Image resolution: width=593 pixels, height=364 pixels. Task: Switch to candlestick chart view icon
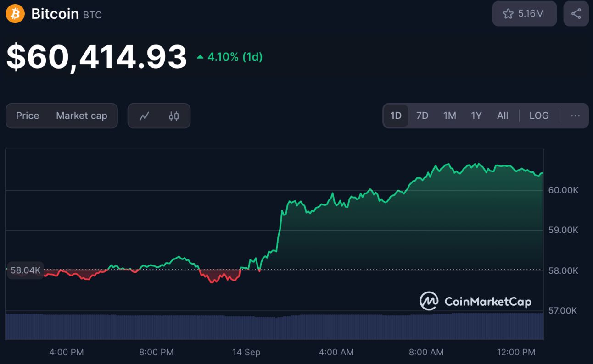[x=173, y=116]
